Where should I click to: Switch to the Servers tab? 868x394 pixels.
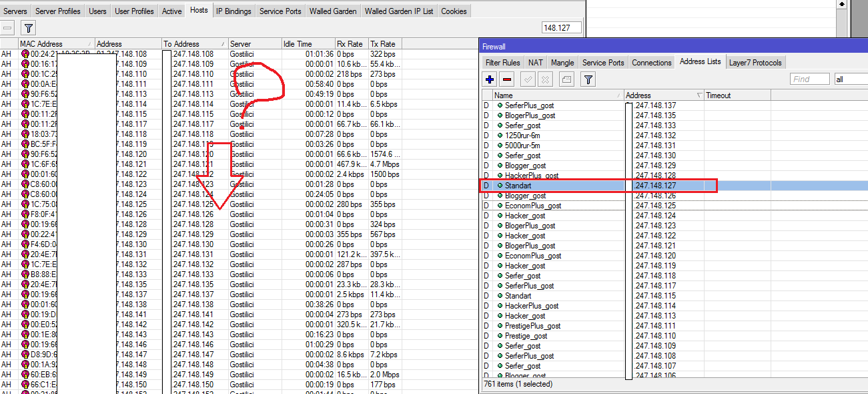(x=15, y=11)
